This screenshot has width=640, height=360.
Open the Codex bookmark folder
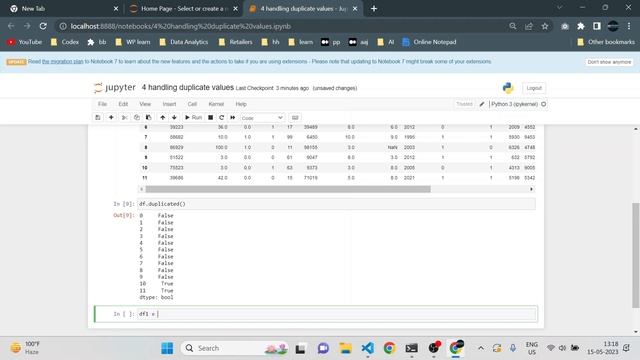tap(65, 42)
